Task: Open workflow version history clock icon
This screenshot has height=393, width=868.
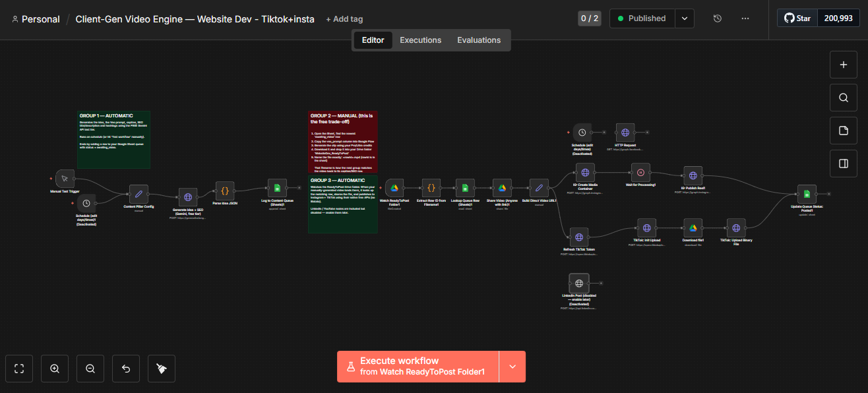Action: click(x=718, y=18)
